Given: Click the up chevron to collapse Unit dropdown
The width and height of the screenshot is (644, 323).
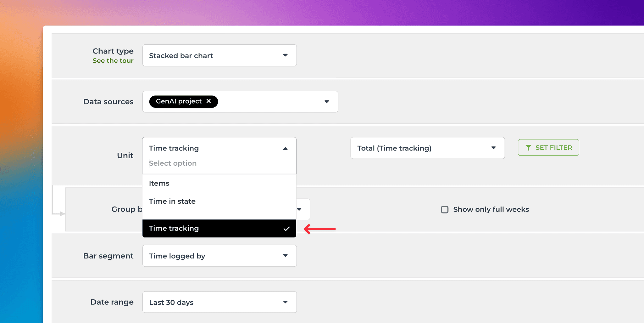Looking at the screenshot, I should click(285, 148).
